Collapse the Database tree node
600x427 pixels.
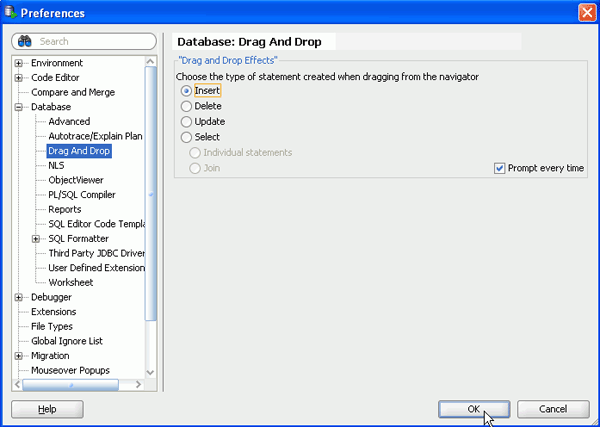(18, 107)
